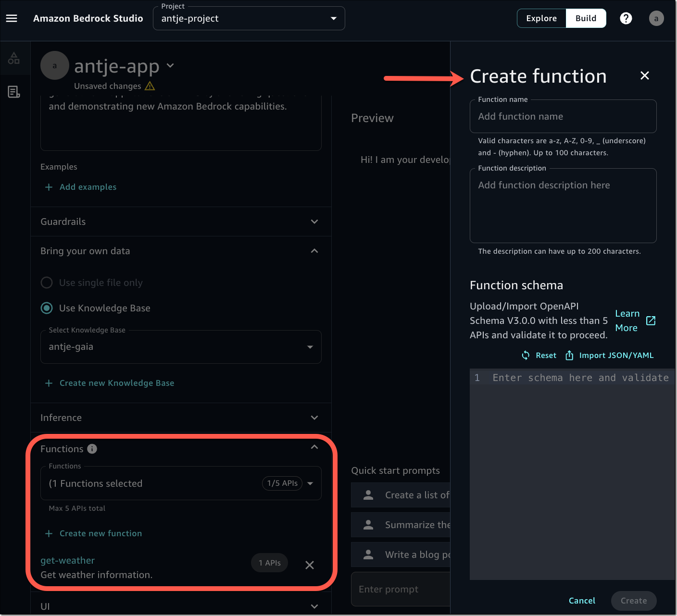677x616 pixels.
Task: Select the 'Create a list of' quick prompt
Action: [401, 495]
